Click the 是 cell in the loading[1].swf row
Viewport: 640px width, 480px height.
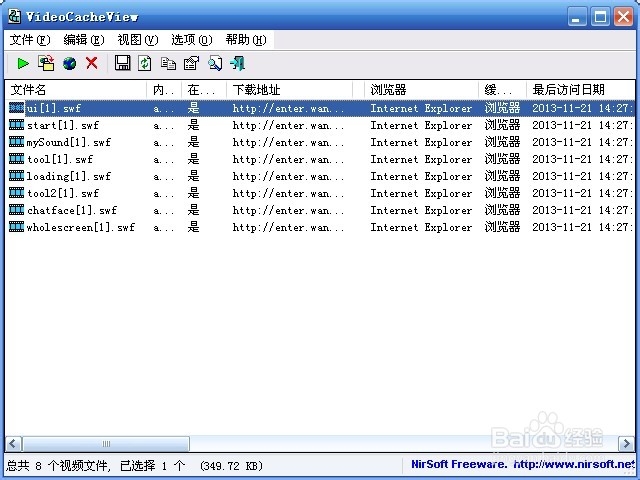point(193,176)
